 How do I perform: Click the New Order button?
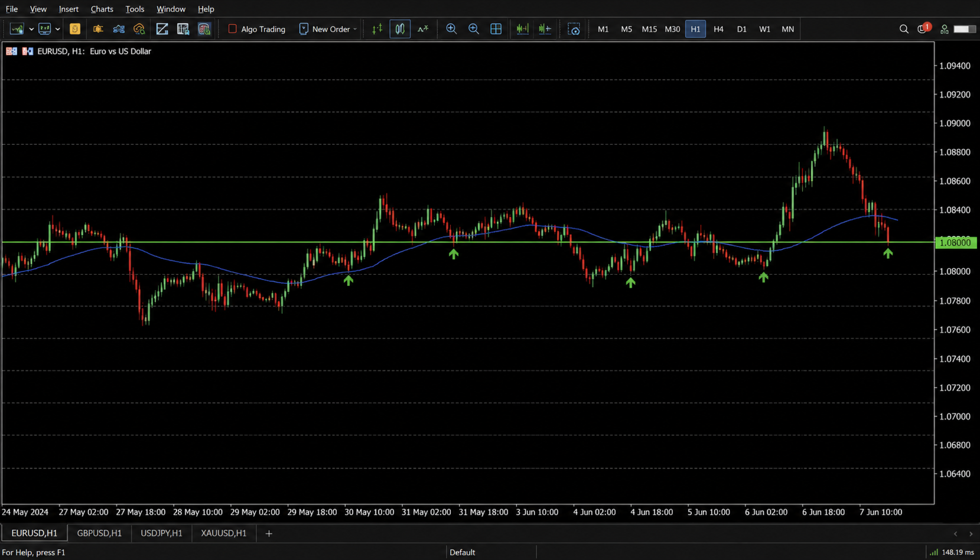pyautogui.click(x=324, y=29)
